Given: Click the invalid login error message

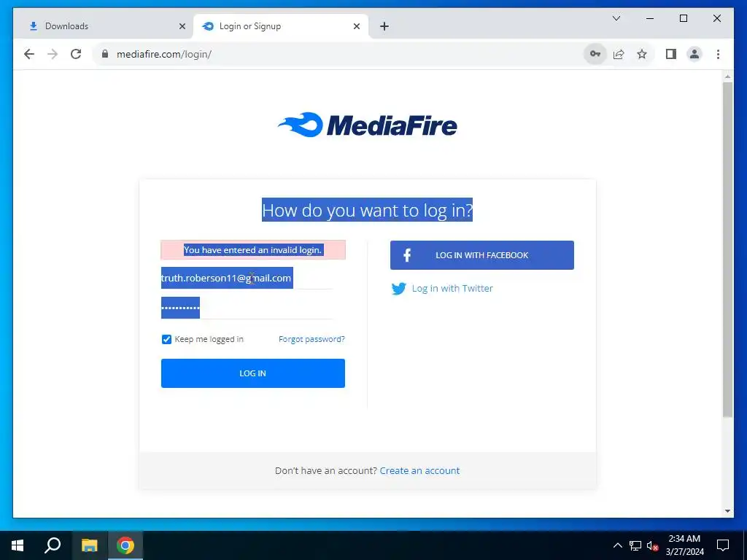Looking at the screenshot, I should point(253,250).
